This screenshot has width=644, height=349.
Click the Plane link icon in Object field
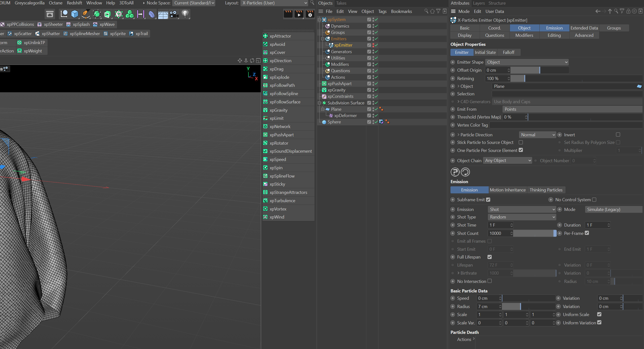[x=639, y=86]
